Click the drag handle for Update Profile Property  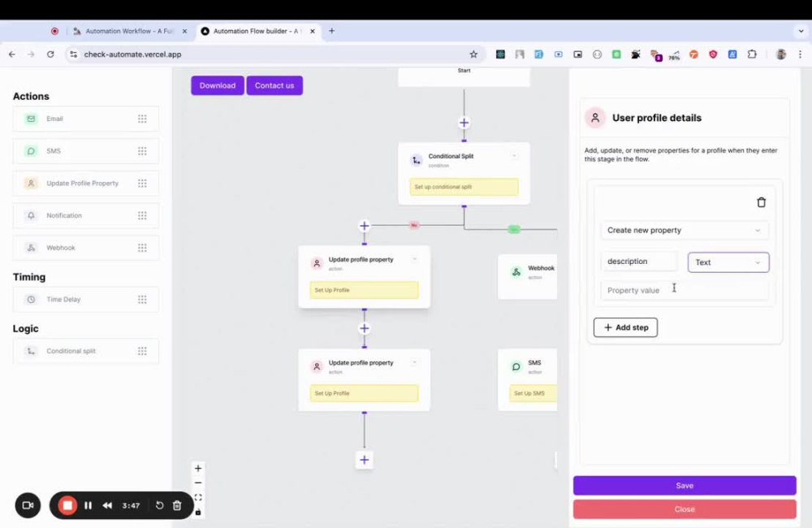coord(142,183)
